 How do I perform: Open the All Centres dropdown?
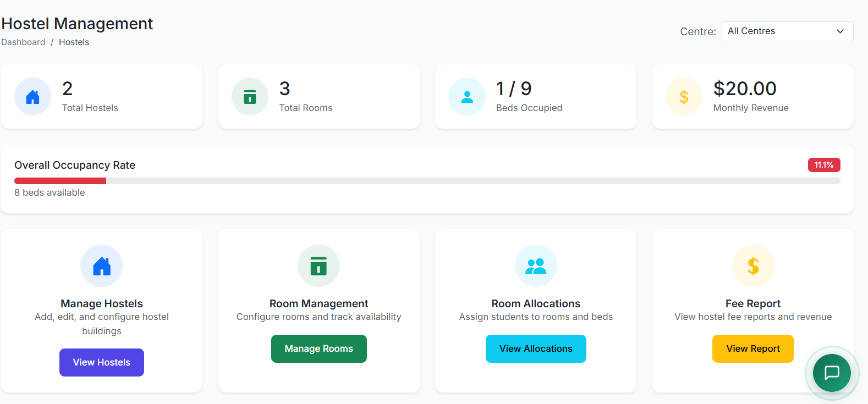pos(787,31)
